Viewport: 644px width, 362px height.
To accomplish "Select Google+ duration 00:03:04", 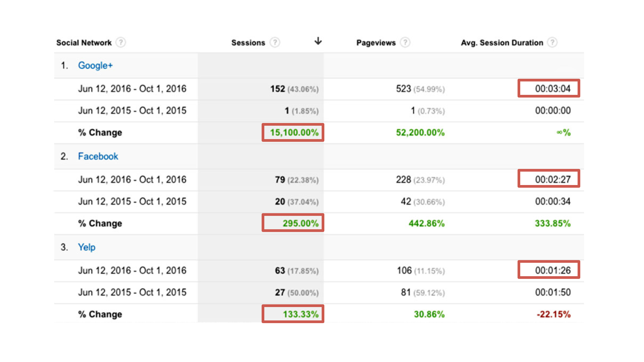I will point(553,88).
